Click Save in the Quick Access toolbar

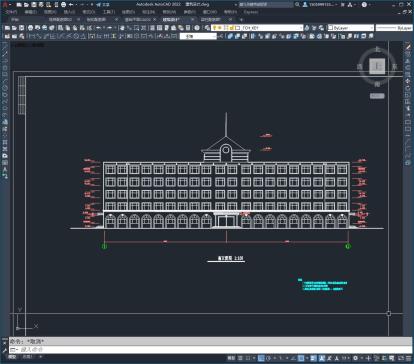(x=34, y=5)
